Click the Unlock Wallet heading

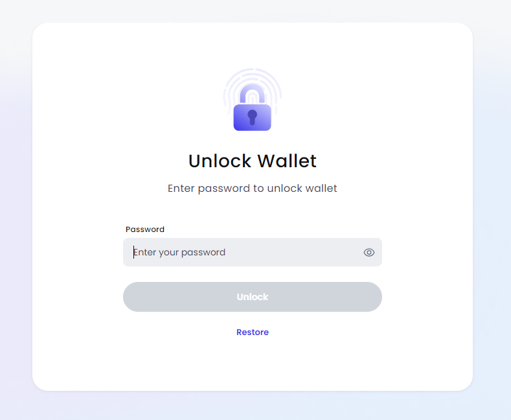pyautogui.click(x=252, y=160)
